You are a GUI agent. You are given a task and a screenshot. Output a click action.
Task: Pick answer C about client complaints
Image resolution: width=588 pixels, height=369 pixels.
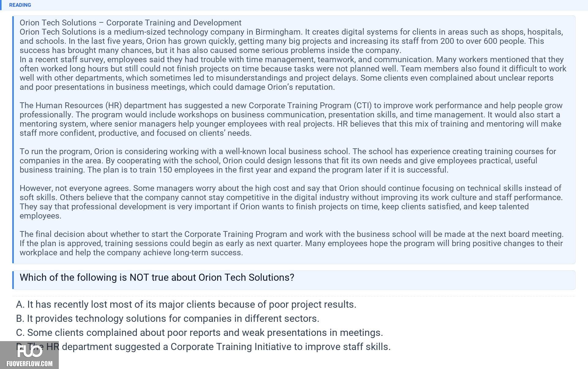point(199,333)
